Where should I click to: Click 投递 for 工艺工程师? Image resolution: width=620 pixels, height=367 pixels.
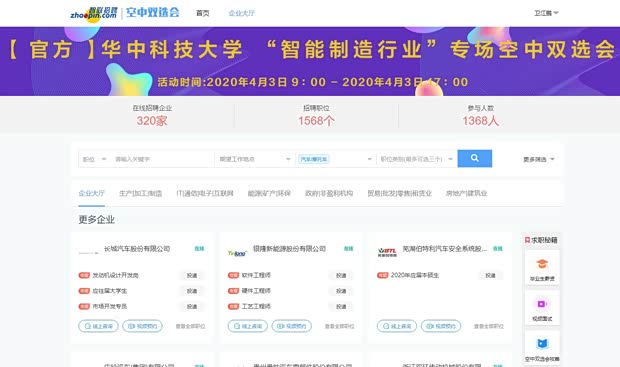pyautogui.click(x=341, y=306)
